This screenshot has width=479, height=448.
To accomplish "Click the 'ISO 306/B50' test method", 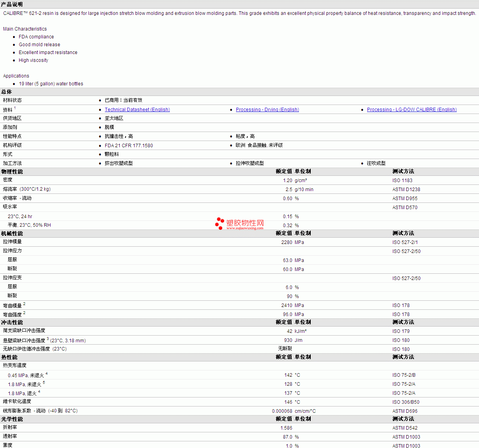I will [x=406, y=402].
